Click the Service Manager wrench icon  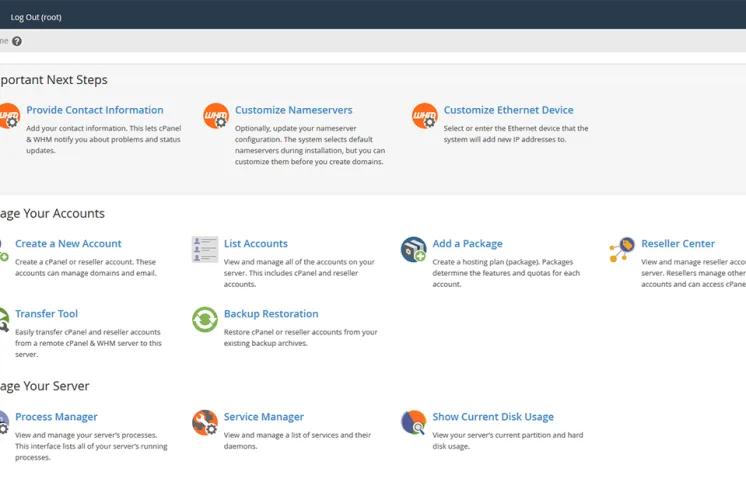pos(205,422)
